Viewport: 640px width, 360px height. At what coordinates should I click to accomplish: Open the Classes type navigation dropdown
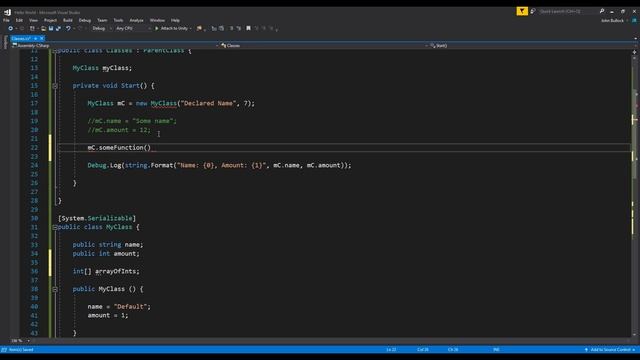point(324,46)
